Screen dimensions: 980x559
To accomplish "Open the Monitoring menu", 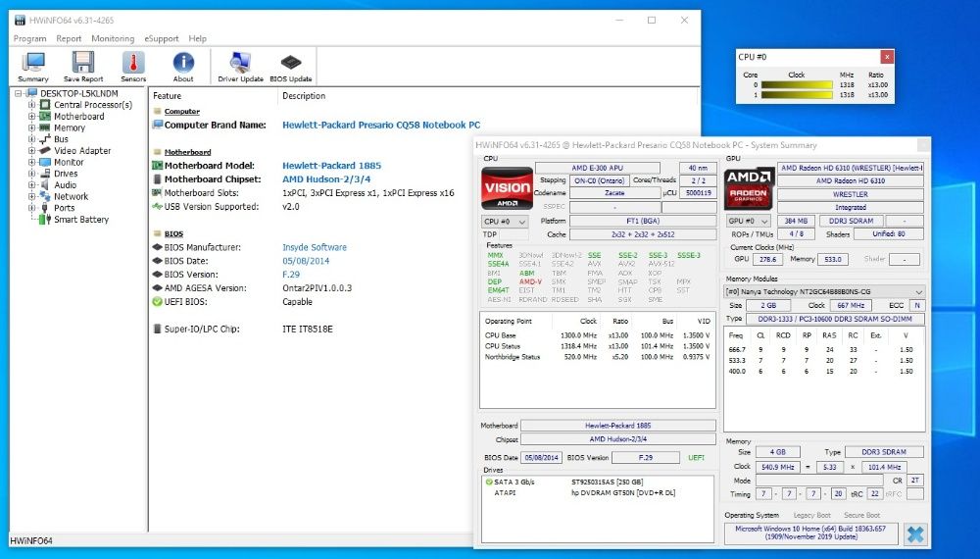I will pyautogui.click(x=114, y=38).
